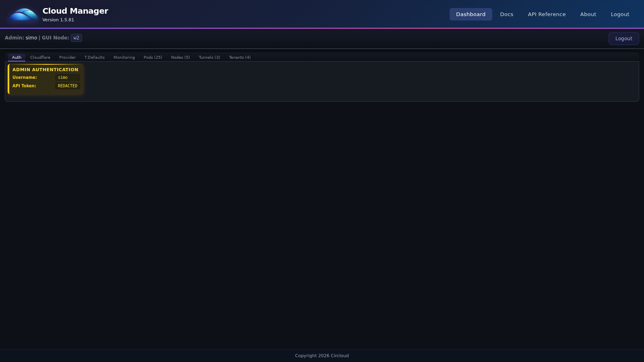Open the API Reference page
Screen dimensions: 644x362
pyautogui.click(x=546, y=14)
